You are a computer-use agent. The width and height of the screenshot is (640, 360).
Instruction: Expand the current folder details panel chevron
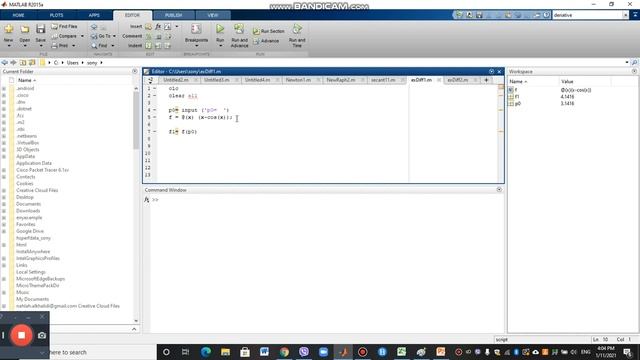[x=134, y=329]
